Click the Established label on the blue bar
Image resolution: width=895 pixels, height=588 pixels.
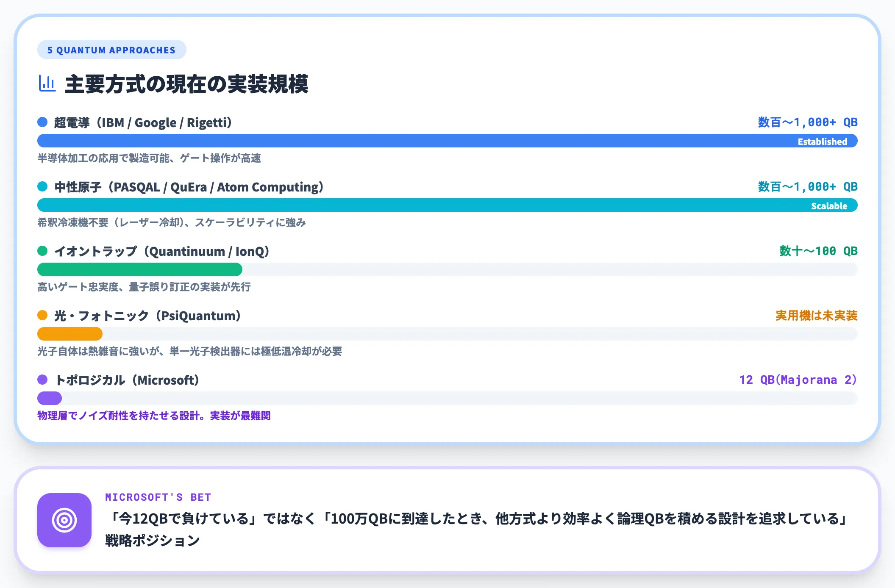coord(823,141)
